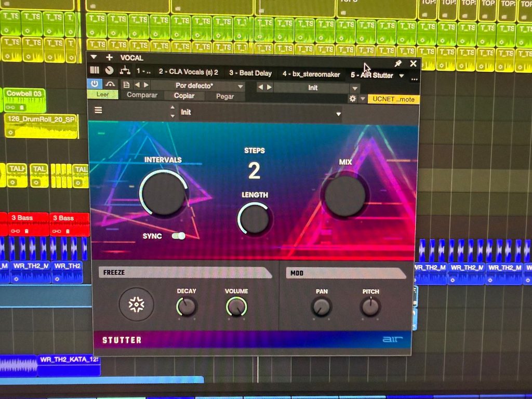Open the channel editor bars icon
Image resolution: width=532 pixels, height=399 pixels.
tap(95, 70)
